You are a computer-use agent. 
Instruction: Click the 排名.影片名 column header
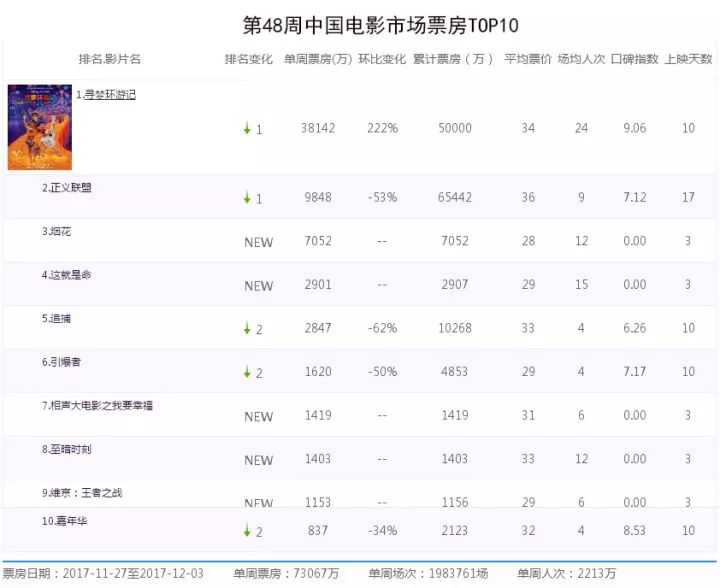110,59
